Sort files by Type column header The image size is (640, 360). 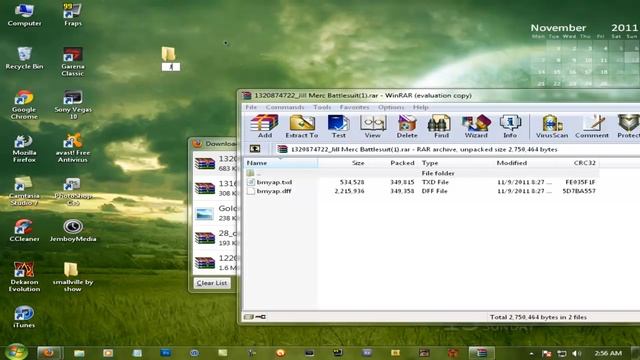tap(455, 163)
